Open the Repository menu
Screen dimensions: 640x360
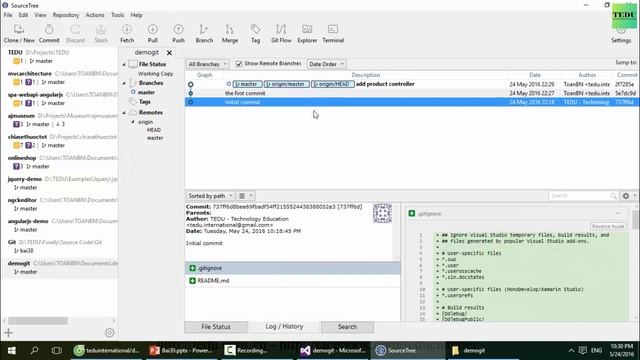point(66,15)
